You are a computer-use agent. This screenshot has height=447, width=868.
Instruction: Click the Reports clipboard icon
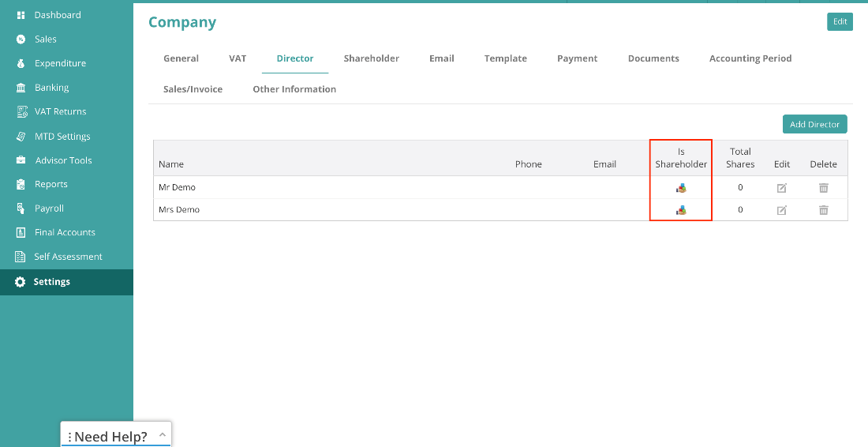coord(21,185)
